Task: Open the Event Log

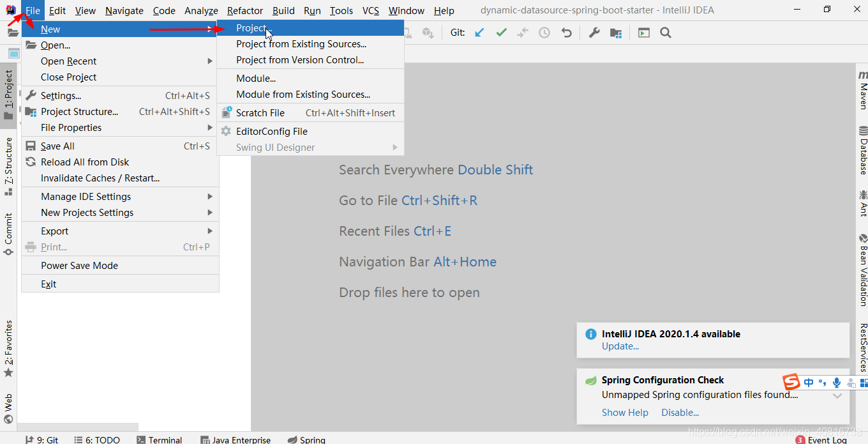Action: click(x=822, y=440)
